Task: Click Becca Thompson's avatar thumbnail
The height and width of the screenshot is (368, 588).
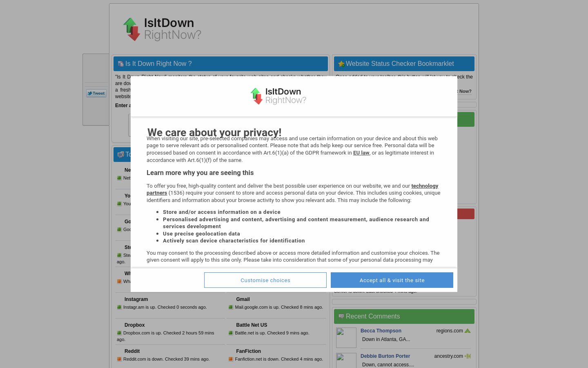Action: 346,338
